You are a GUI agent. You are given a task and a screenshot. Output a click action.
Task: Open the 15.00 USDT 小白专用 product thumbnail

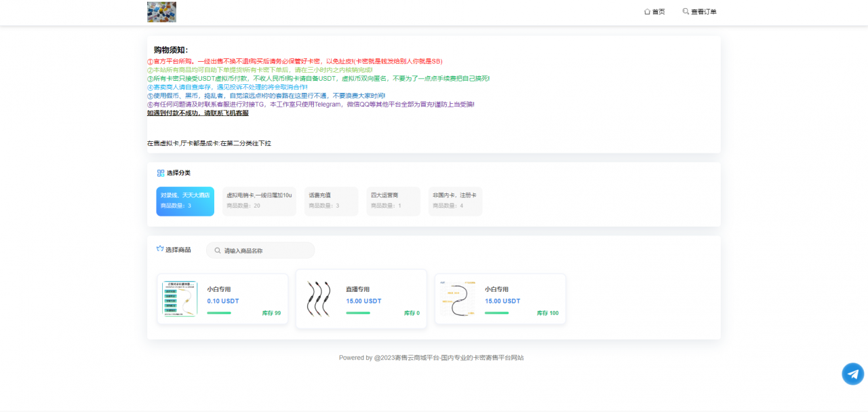[457, 299]
